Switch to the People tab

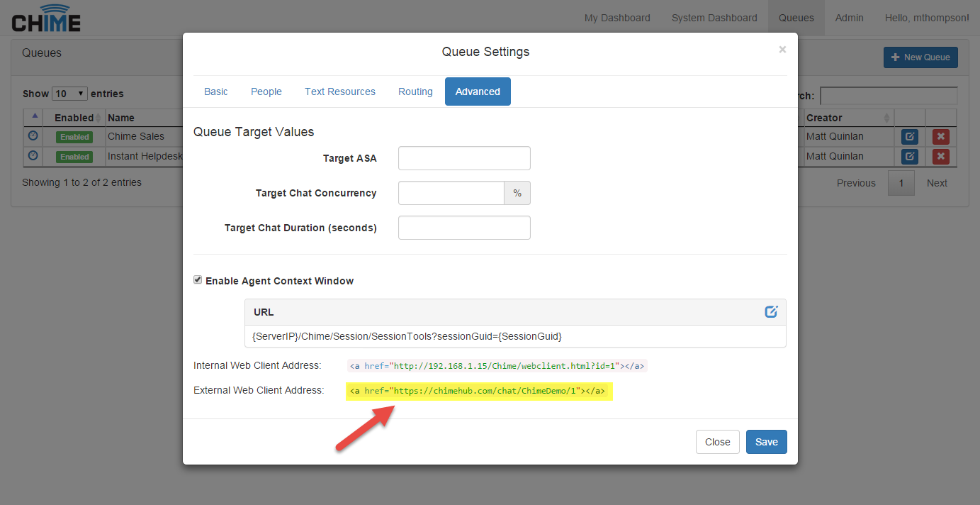(266, 91)
